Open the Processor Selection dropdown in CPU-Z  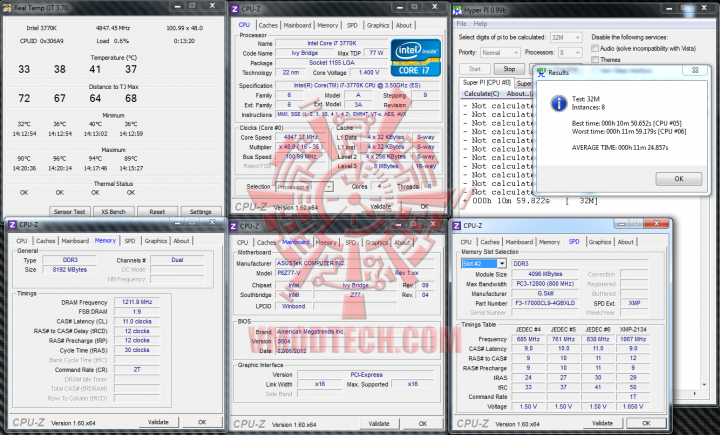click(x=304, y=187)
